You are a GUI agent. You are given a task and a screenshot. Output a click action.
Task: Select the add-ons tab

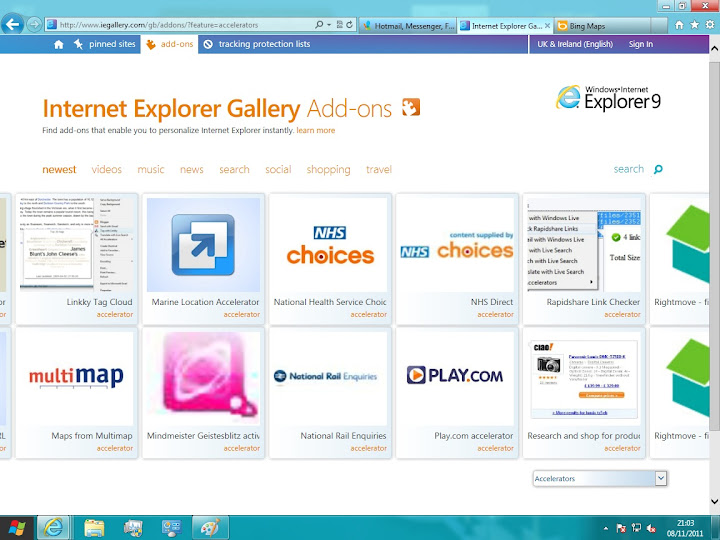pos(169,45)
